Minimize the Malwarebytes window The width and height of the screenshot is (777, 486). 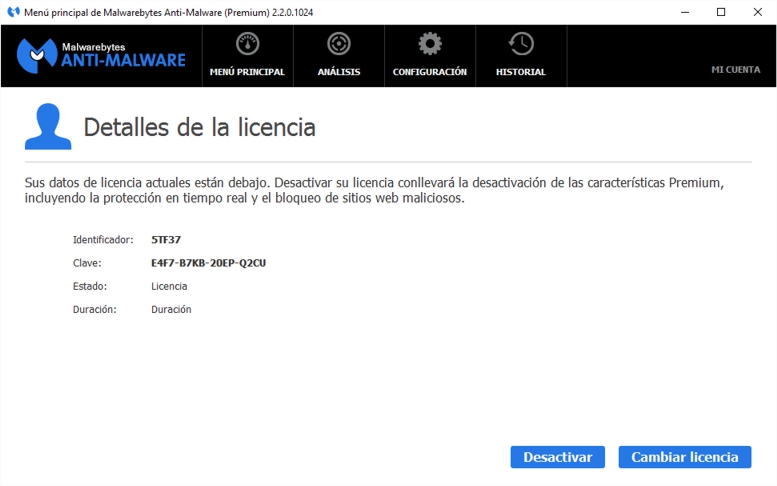[685, 12]
